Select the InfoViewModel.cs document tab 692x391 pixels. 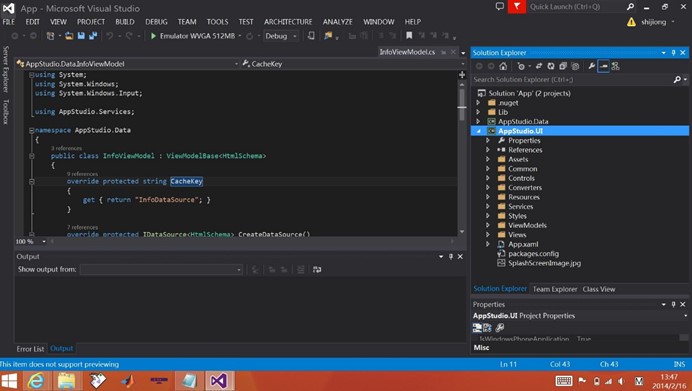(407, 52)
